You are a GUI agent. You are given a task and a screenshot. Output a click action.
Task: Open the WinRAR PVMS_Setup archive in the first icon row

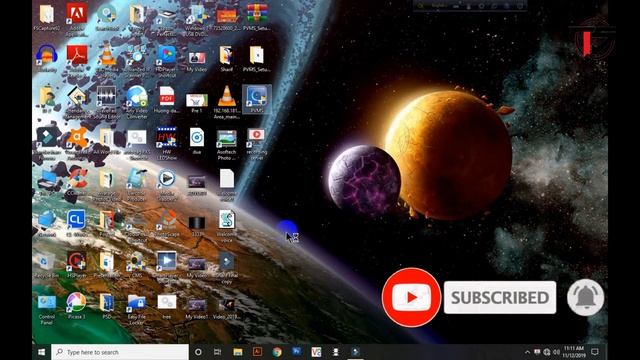[x=256, y=17]
